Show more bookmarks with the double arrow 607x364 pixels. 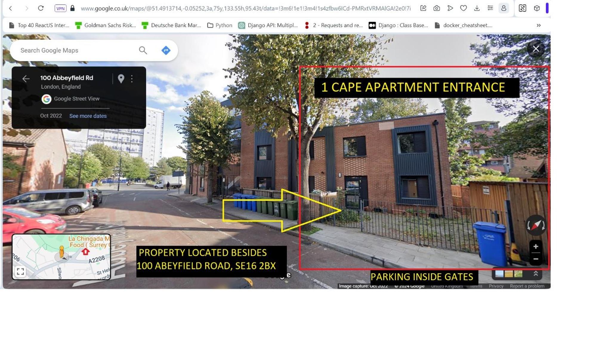(x=539, y=25)
